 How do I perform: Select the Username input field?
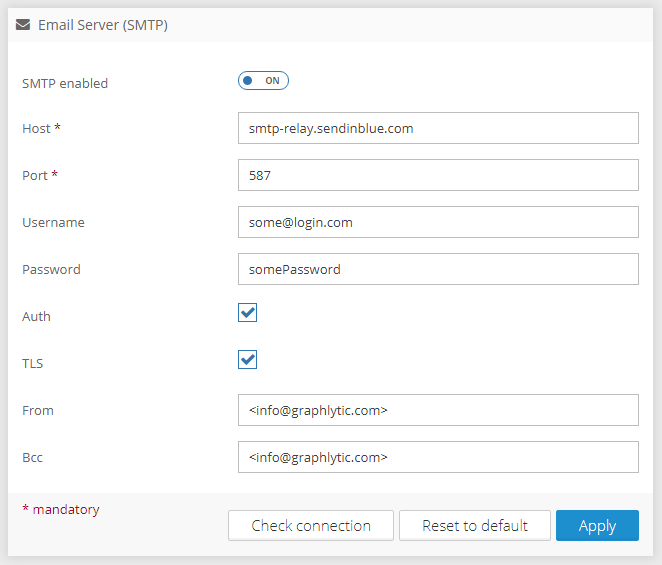point(438,222)
